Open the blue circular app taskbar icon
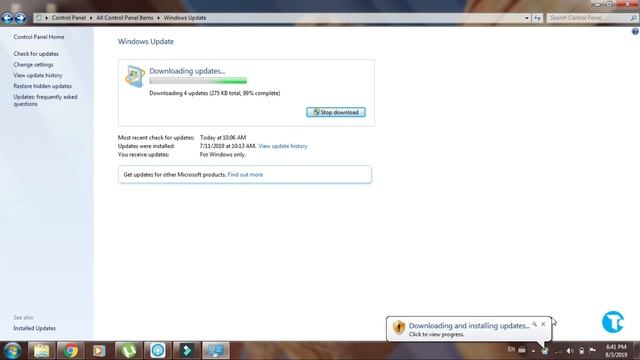The height and width of the screenshot is (360, 640). click(x=158, y=351)
